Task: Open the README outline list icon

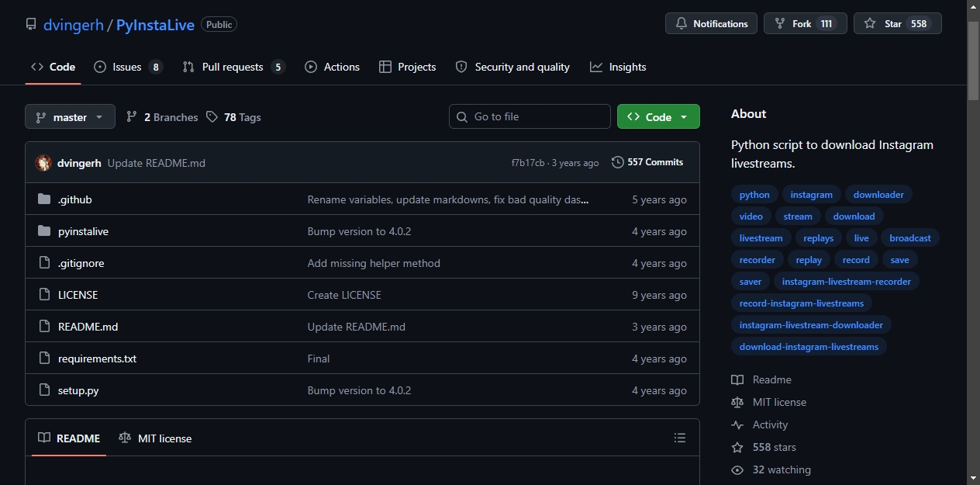Action: pyautogui.click(x=680, y=438)
